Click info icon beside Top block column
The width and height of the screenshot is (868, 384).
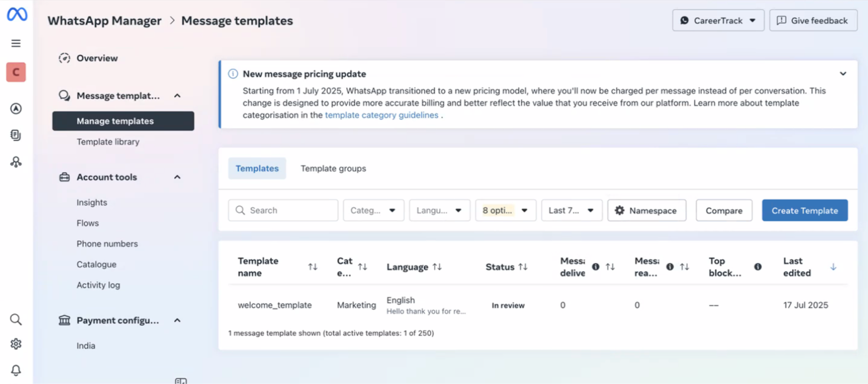point(758,267)
